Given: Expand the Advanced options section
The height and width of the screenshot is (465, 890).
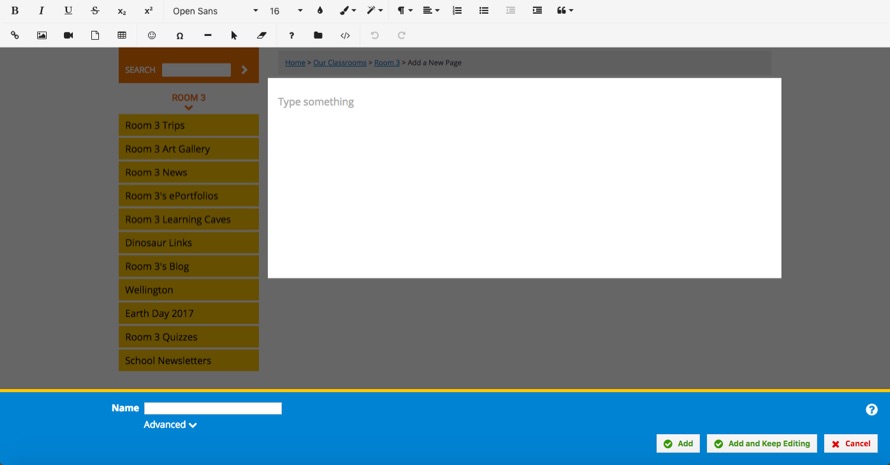Looking at the screenshot, I should 170,425.
